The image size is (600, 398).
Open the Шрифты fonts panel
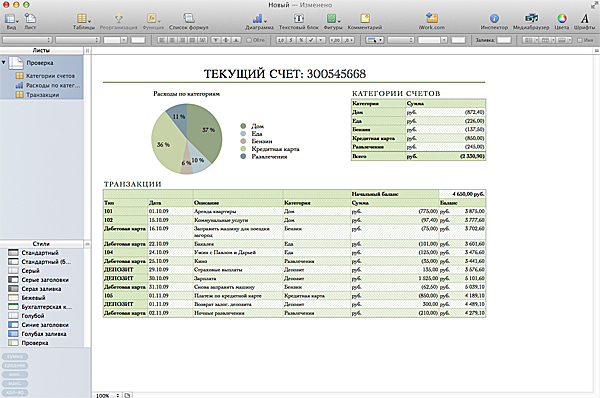[x=584, y=21]
